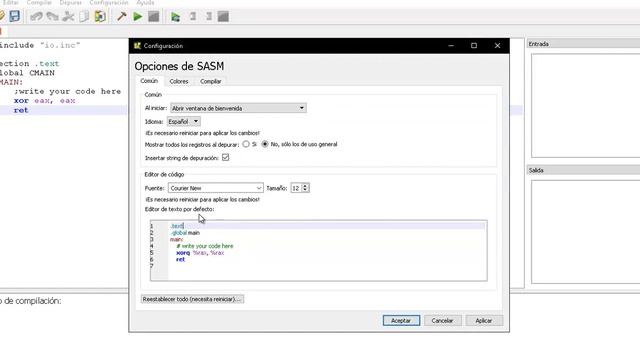
Task: Increase Tamaño font size with up arrow
Action: coord(305,185)
